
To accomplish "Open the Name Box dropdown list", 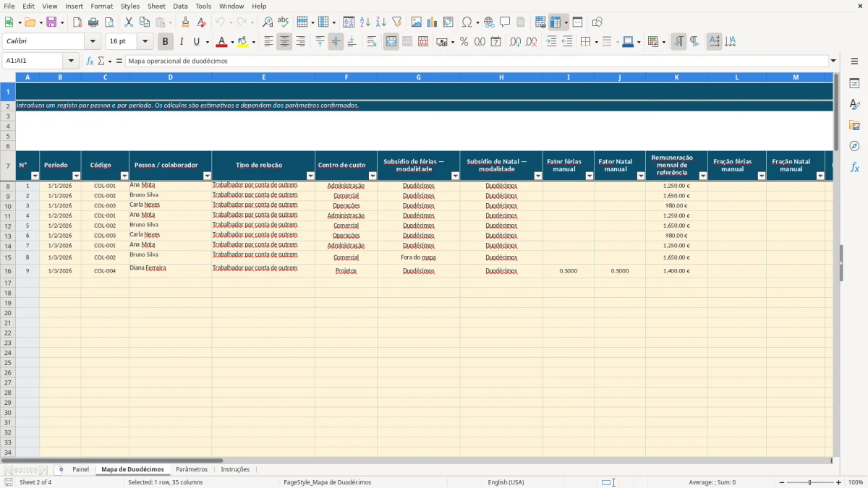I will (x=71, y=61).
